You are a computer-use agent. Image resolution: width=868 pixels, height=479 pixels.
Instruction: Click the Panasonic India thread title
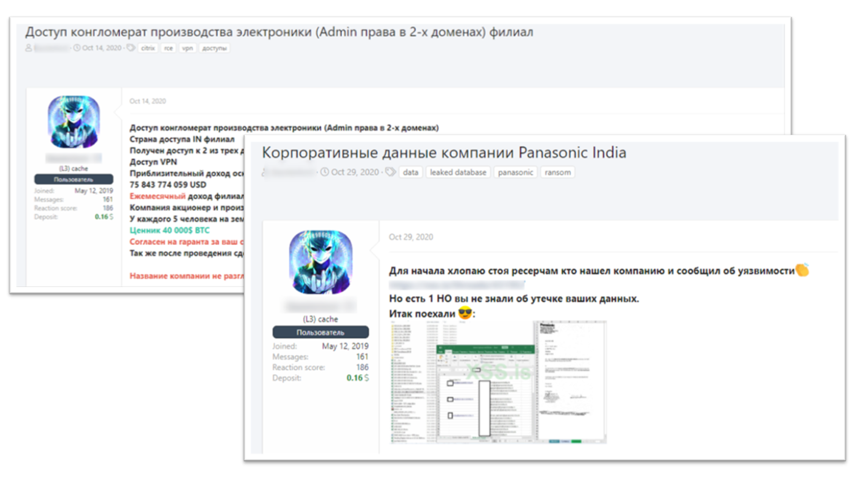[444, 153]
